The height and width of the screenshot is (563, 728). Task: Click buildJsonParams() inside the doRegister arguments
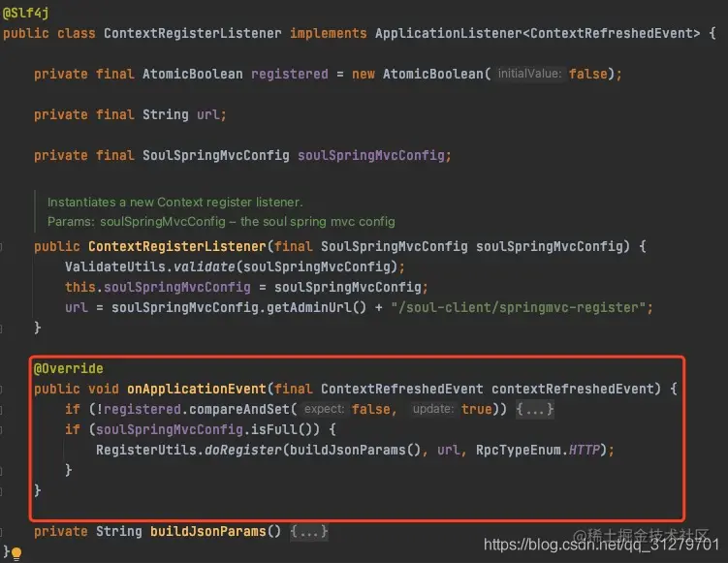coord(355,451)
